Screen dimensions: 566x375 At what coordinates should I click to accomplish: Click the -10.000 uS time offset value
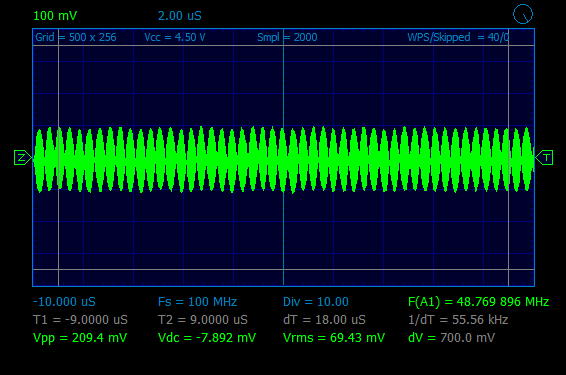pyautogui.click(x=64, y=302)
